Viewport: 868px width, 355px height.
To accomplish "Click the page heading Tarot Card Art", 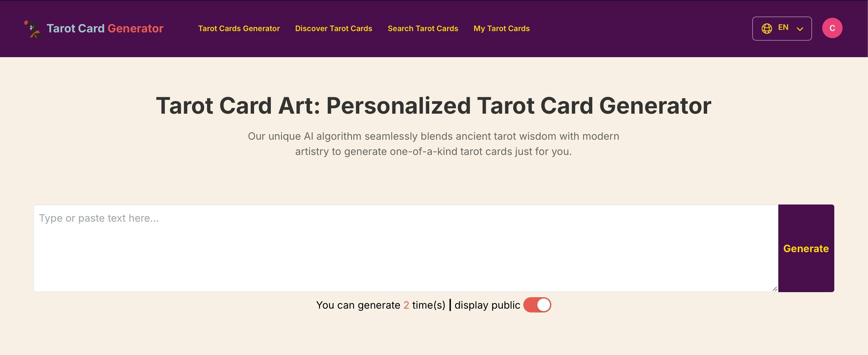I will tap(434, 105).
